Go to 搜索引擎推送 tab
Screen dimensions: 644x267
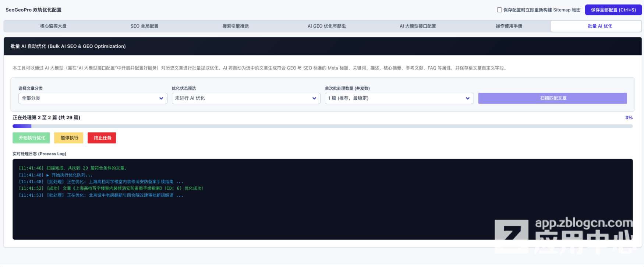(x=236, y=26)
